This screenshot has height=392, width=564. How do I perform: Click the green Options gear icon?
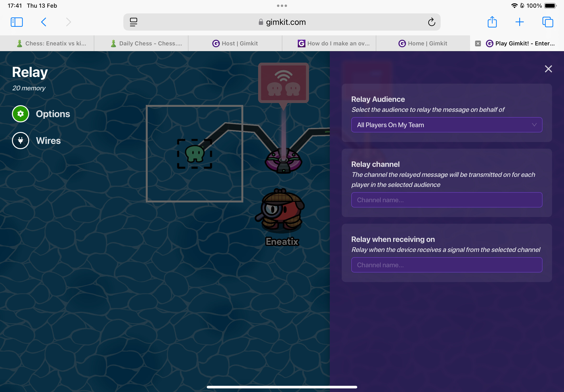click(20, 114)
